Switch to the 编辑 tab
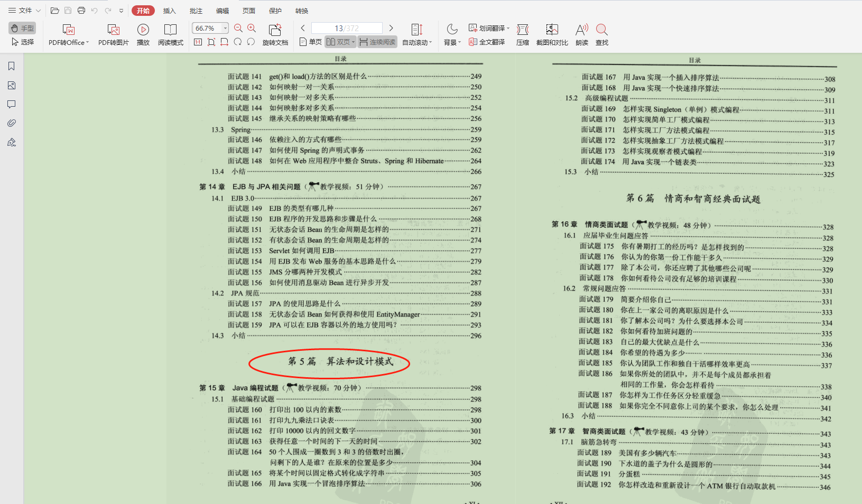 223,11
